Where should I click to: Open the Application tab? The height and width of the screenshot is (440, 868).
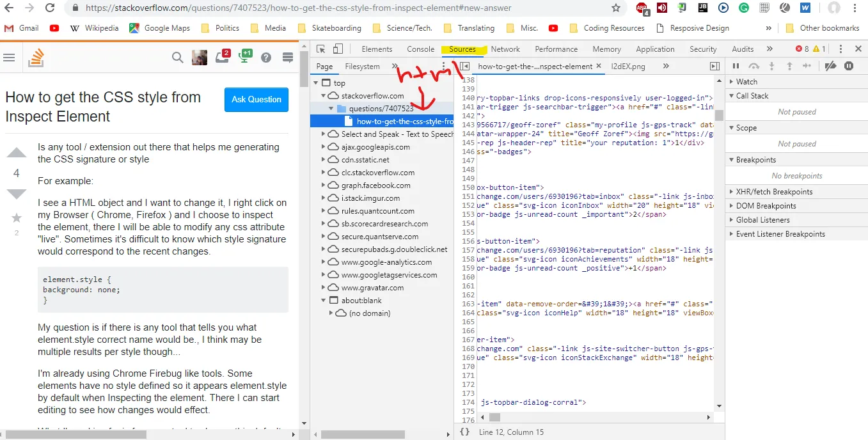tap(655, 49)
